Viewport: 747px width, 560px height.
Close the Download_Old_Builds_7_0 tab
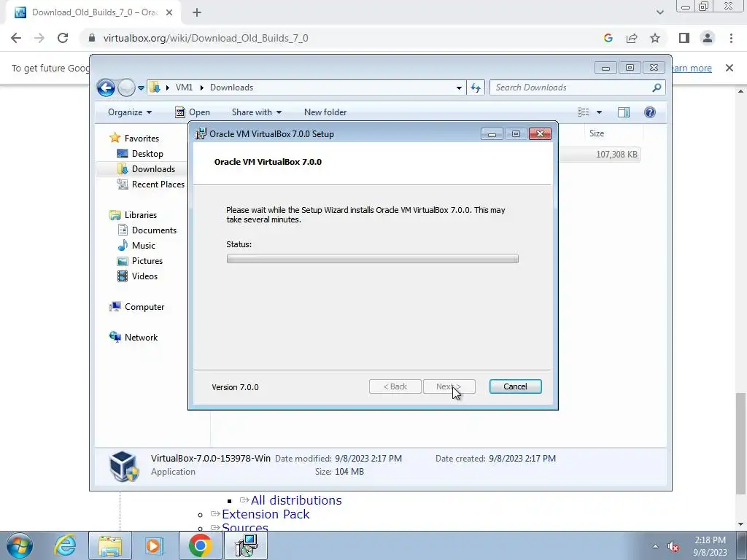pos(169,13)
